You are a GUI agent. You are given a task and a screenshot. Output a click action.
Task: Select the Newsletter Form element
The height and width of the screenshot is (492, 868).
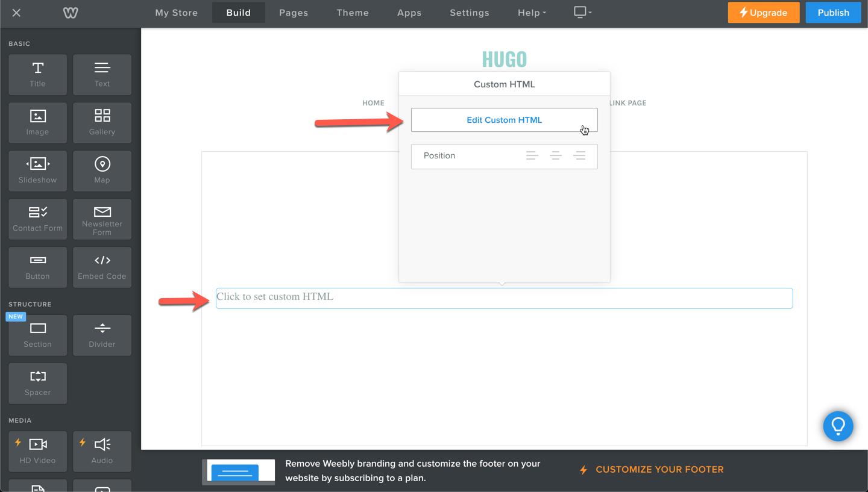(102, 219)
